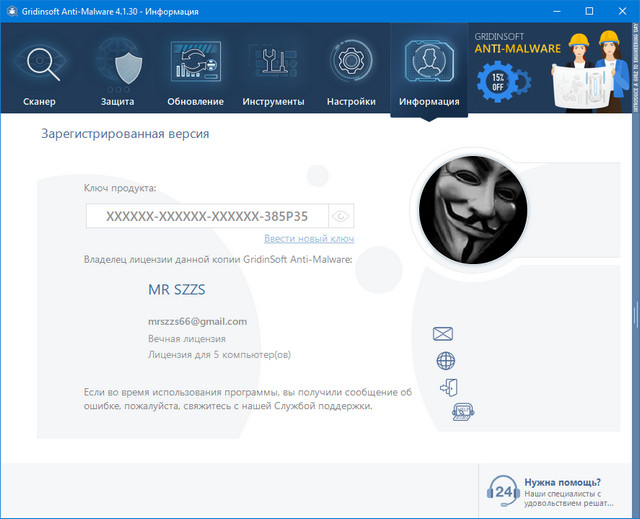Open Настройки gear section
The height and width of the screenshot is (519, 640).
tap(351, 70)
